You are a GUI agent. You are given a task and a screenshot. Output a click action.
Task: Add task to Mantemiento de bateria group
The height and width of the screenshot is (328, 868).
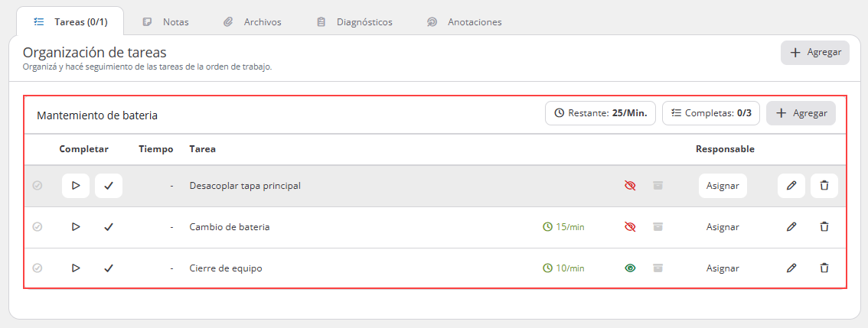coord(801,113)
